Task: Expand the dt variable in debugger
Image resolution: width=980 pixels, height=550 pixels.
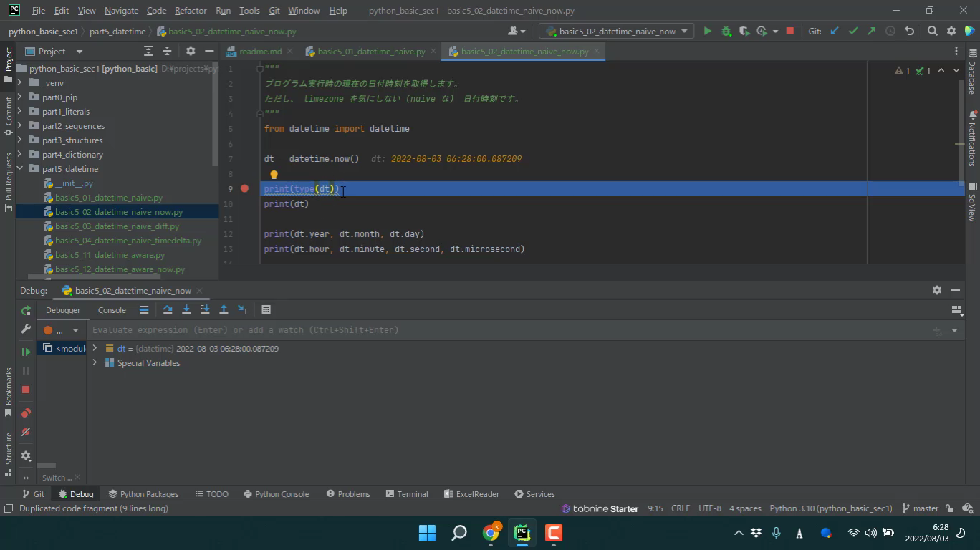Action: click(95, 349)
